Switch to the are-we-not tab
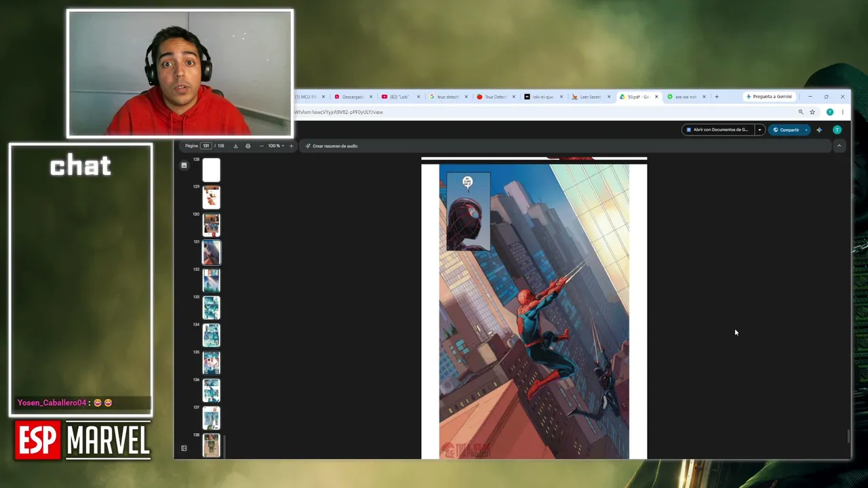This screenshot has height=488, width=868. (685, 97)
